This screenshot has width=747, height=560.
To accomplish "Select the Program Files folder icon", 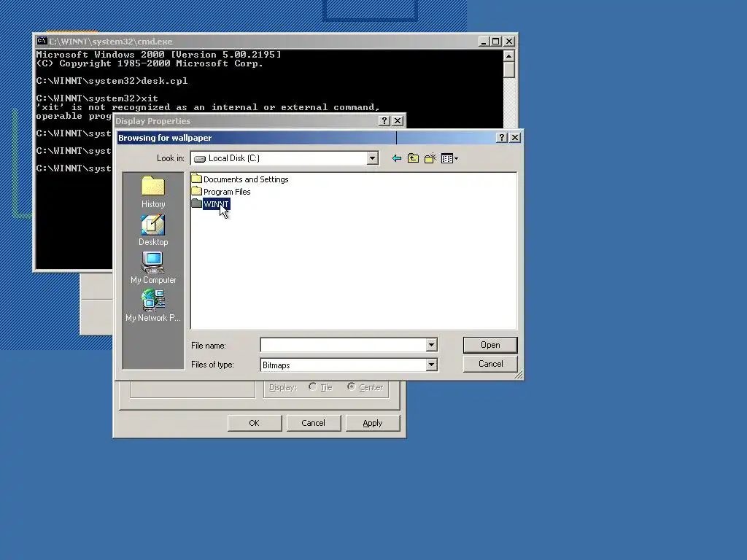I will [x=196, y=192].
